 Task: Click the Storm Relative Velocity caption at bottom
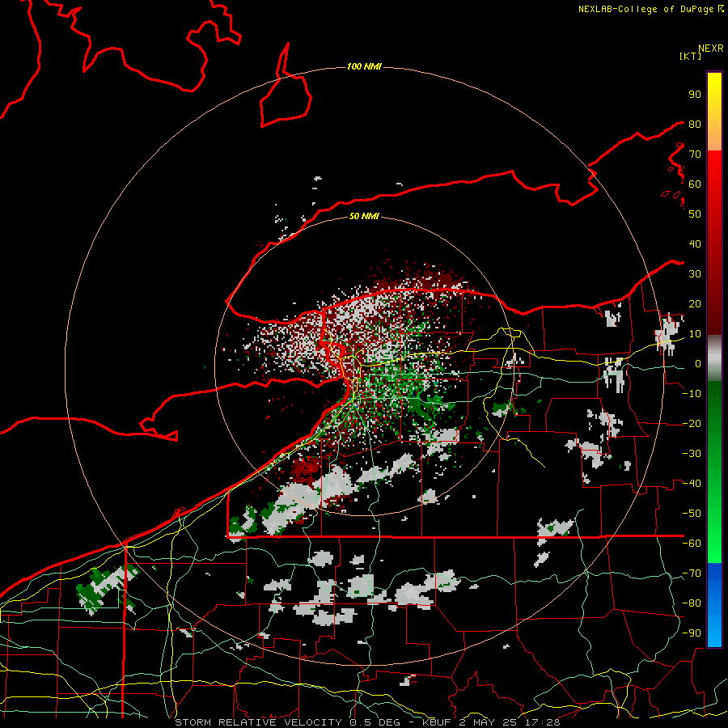coord(367,722)
